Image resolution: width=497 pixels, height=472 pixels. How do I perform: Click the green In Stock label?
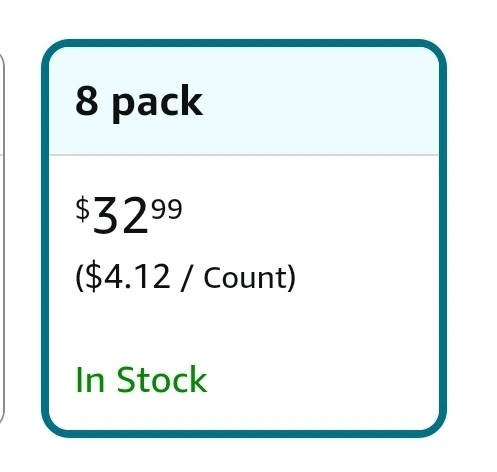pos(141,380)
